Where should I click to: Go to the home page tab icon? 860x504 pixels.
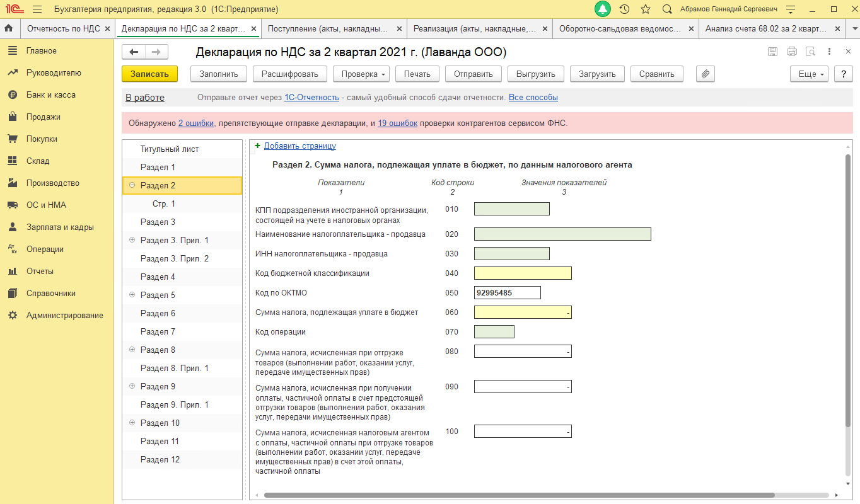point(9,28)
